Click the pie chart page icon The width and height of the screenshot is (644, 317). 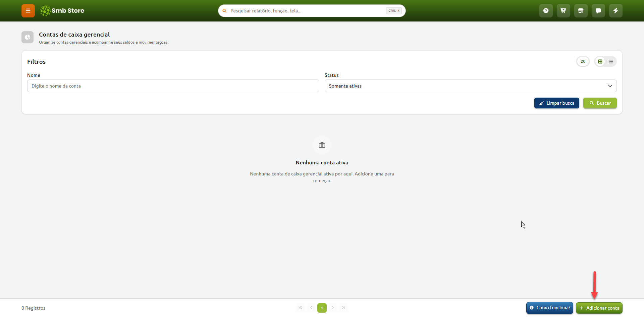coord(28,37)
